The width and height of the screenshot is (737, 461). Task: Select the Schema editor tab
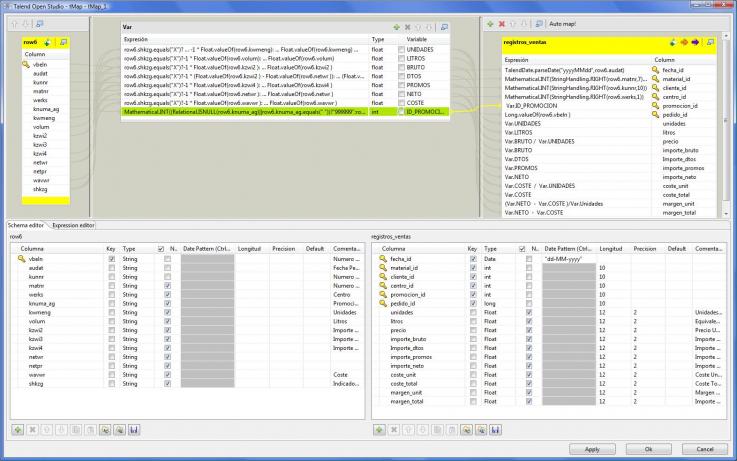coord(26,226)
